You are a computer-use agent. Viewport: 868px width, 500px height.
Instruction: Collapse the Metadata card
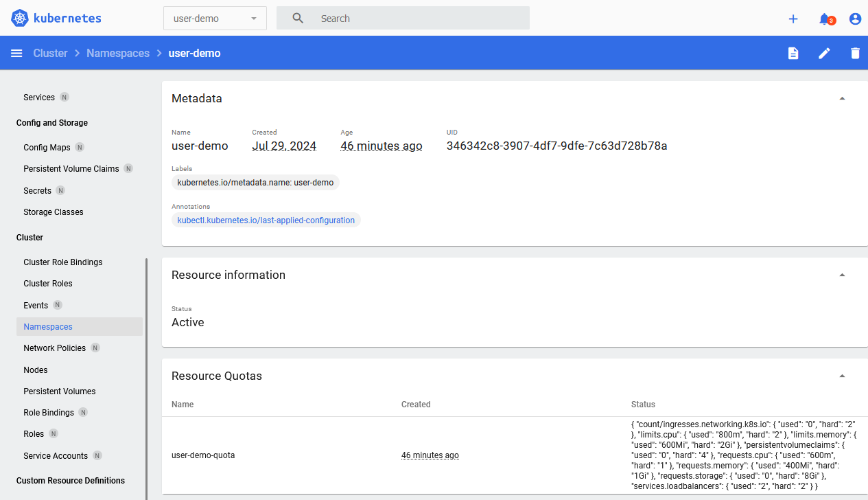pyautogui.click(x=842, y=98)
